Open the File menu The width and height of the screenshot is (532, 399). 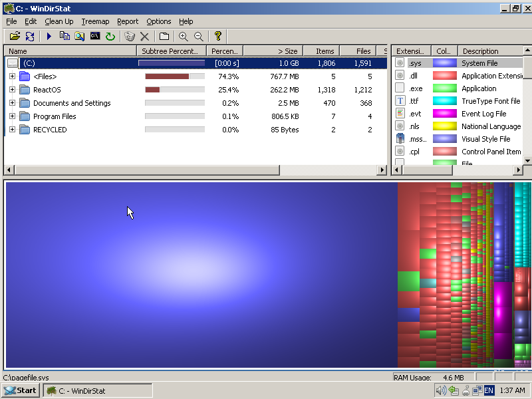coord(11,21)
